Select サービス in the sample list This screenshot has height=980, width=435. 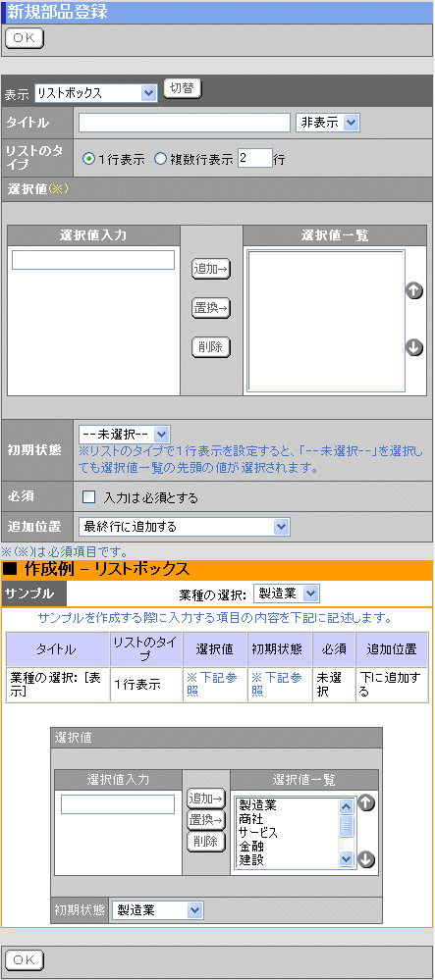tap(258, 833)
